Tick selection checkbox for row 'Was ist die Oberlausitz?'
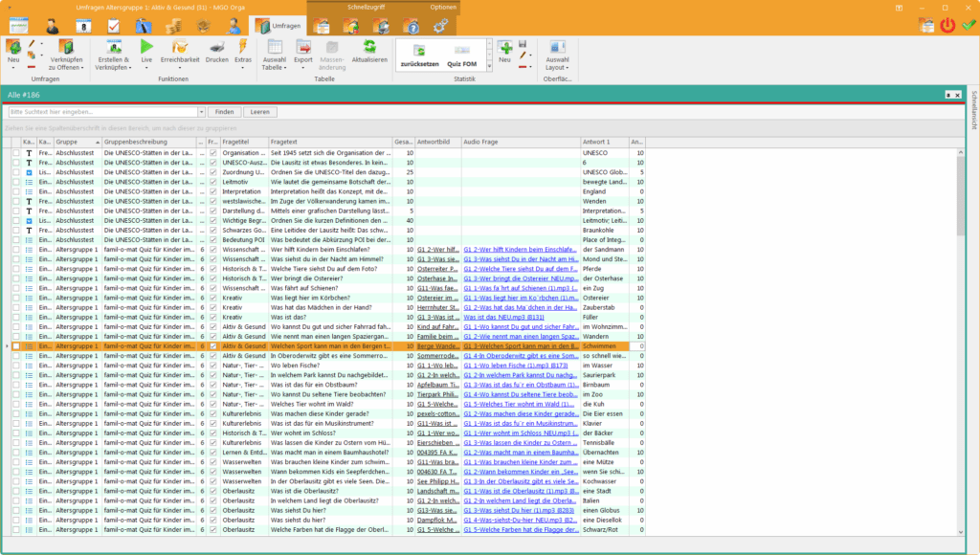This screenshot has width=980, height=555. pos(15,491)
